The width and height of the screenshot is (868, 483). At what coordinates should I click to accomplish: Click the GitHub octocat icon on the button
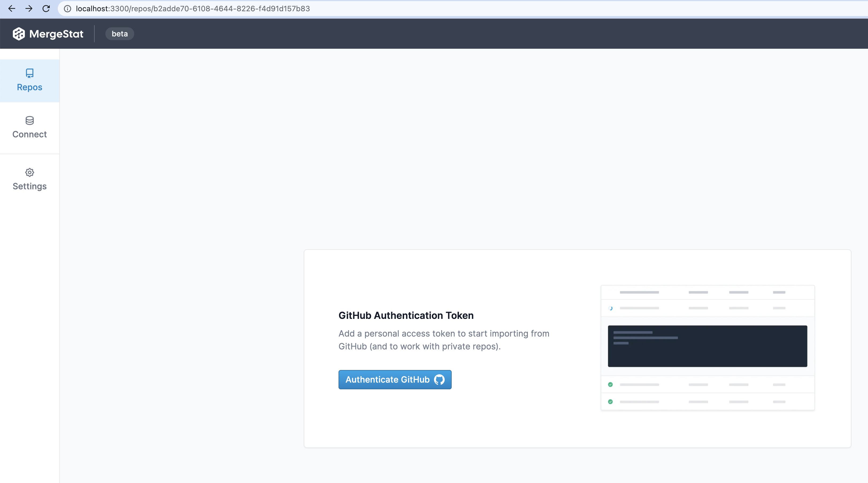point(439,379)
